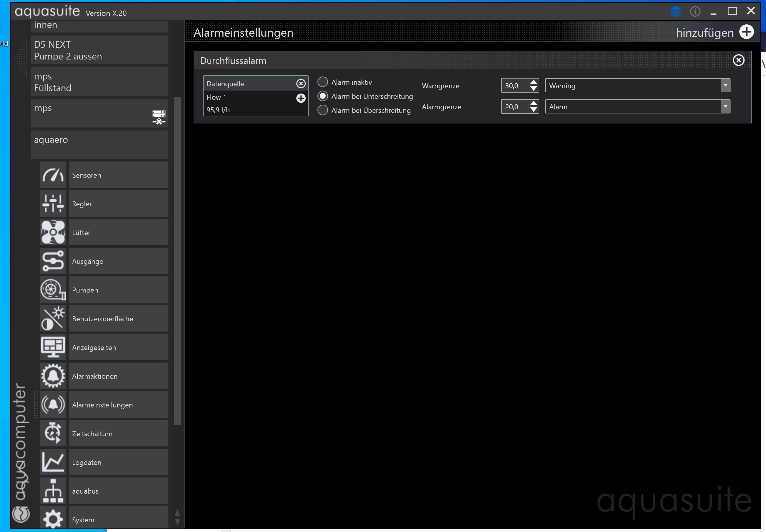
Task: Open the Anzeigeseiten menu item
Action: tap(119, 347)
